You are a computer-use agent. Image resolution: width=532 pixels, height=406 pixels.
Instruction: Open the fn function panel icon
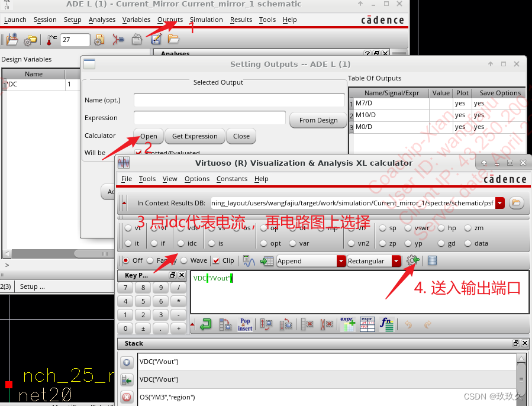(386, 324)
